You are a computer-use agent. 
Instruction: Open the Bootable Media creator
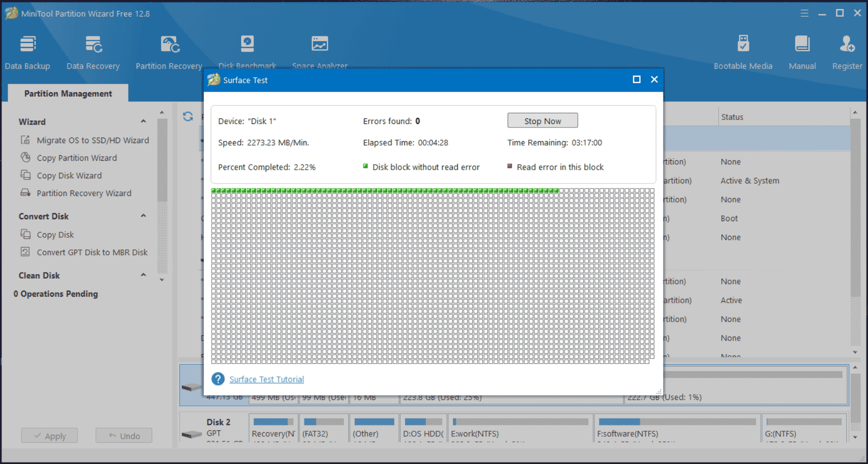[743, 50]
